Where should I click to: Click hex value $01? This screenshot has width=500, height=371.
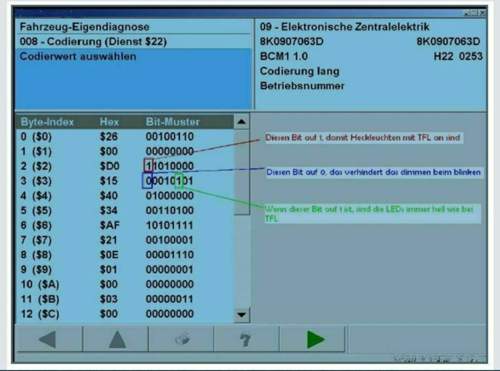pyautogui.click(x=109, y=269)
